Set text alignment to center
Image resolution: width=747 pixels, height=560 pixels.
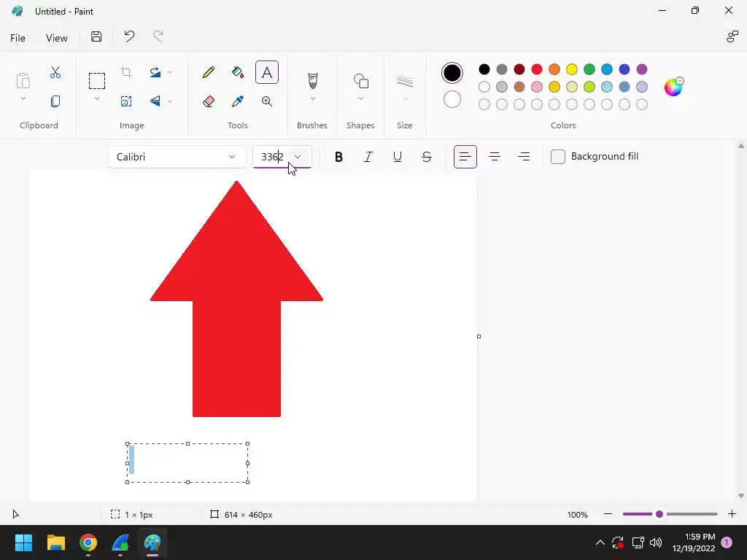(x=495, y=157)
